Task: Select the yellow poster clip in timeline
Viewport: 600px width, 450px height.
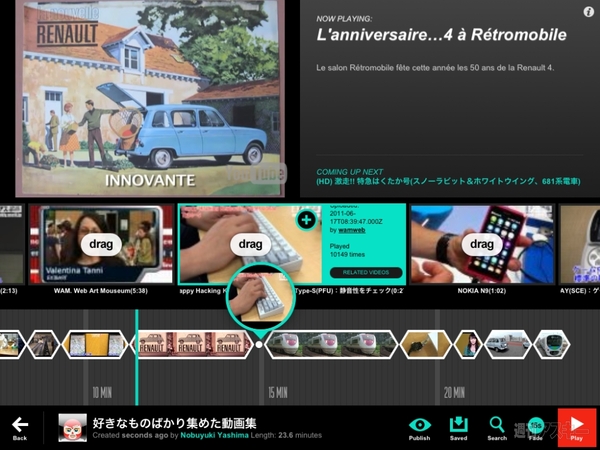Action: (95, 344)
